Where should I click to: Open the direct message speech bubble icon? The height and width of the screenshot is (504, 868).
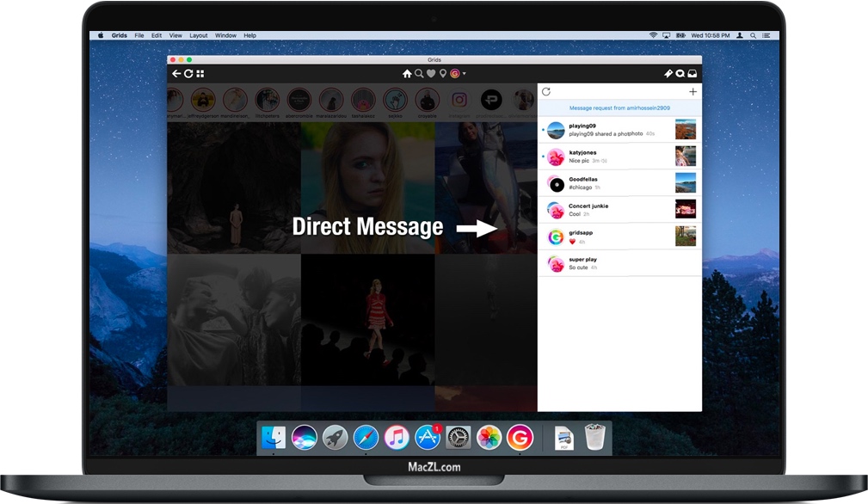coord(680,74)
